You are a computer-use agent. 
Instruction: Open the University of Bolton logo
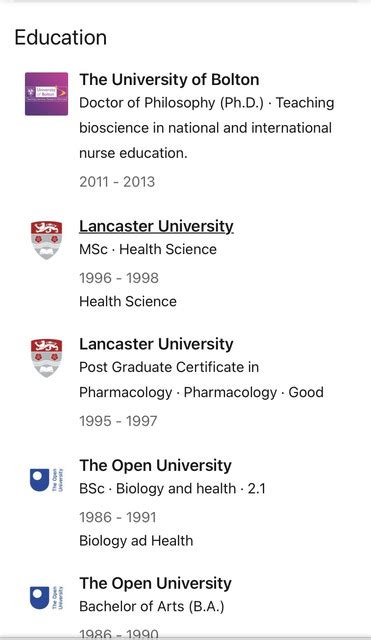click(x=46, y=94)
